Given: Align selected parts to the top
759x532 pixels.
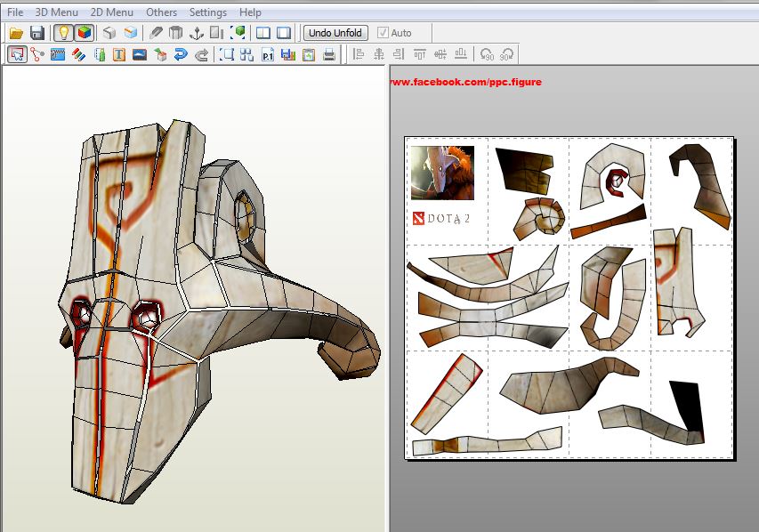Looking at the screenshot, I should click(x=420, y=54).
